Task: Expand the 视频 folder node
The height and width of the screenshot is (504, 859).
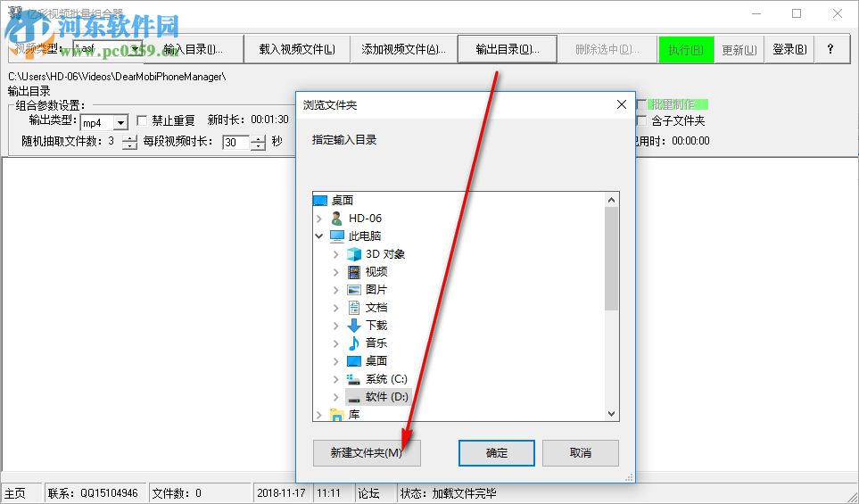Action: 335,272
